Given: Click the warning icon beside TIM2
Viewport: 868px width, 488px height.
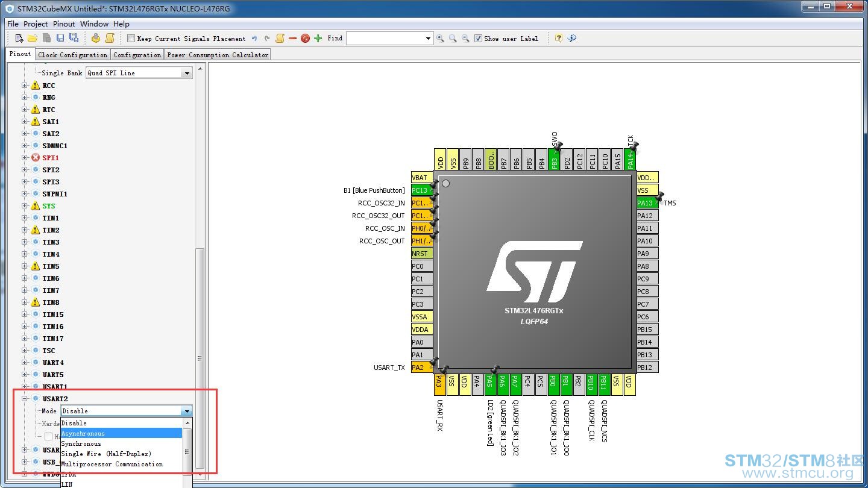Looking at the screenshot, I should 36,230.
